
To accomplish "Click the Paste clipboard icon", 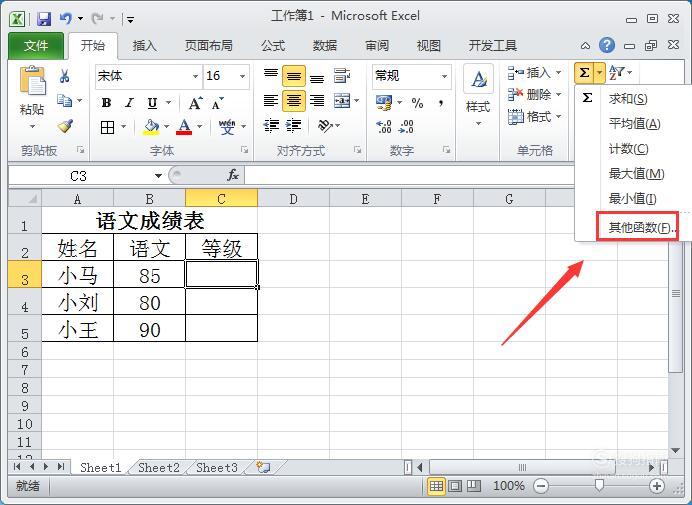I will (32, 81).
